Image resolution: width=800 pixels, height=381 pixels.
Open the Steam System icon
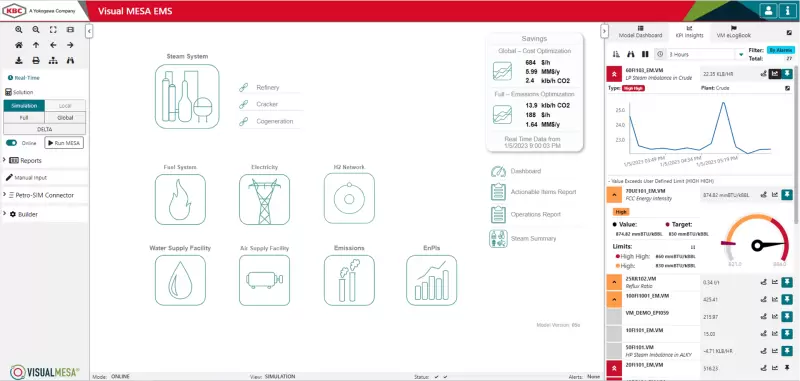point(187,96)
